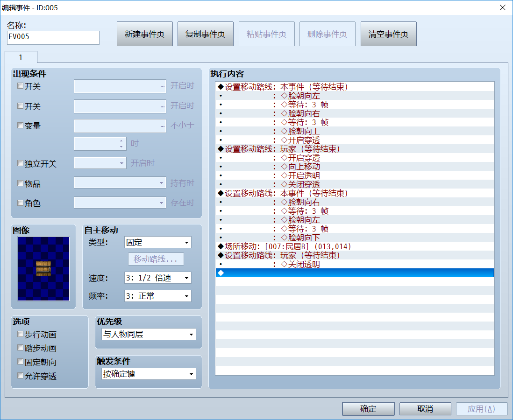Click the 确定 button
The height and width of the screenshot is (420, 513).
pos(368,408)
